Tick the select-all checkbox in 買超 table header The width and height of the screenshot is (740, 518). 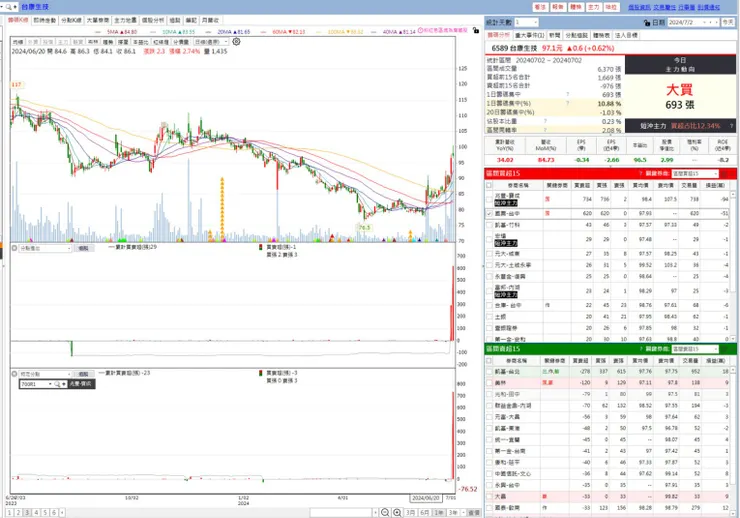[x=489, y=185]
